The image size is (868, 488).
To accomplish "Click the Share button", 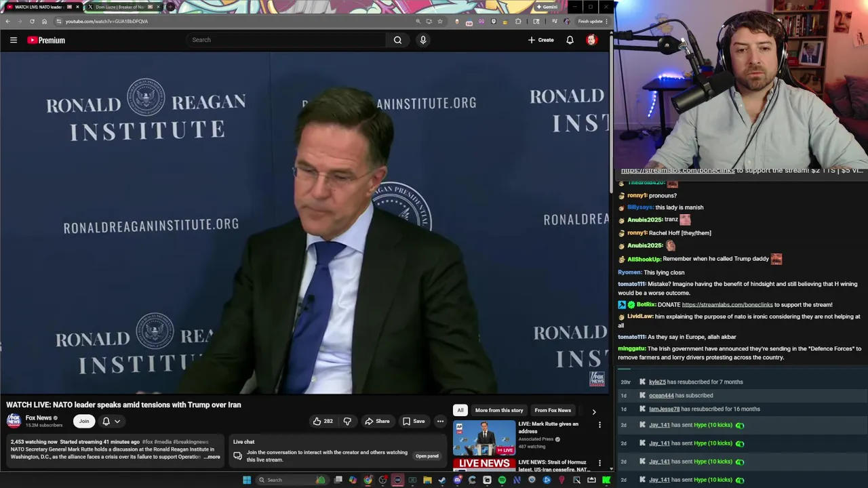I will tap(377, 421).
